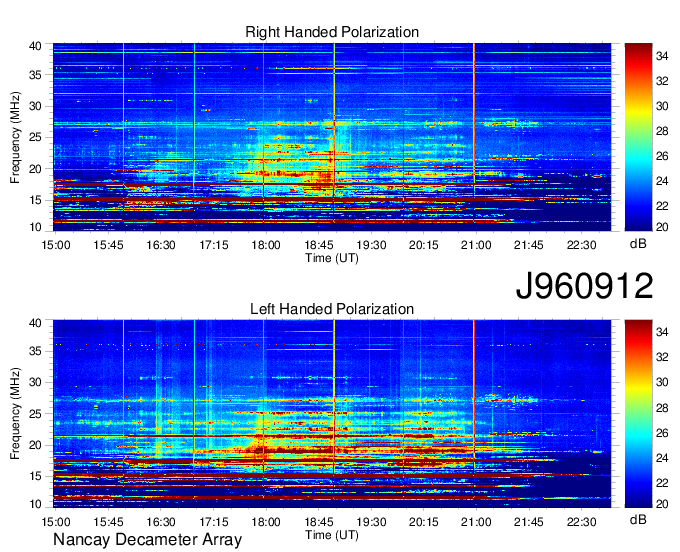The image size is (680, 552).
Task: Click the 22:30 tick on left-handed time axis
Action: pyautogui.click(x=582, y=522)
